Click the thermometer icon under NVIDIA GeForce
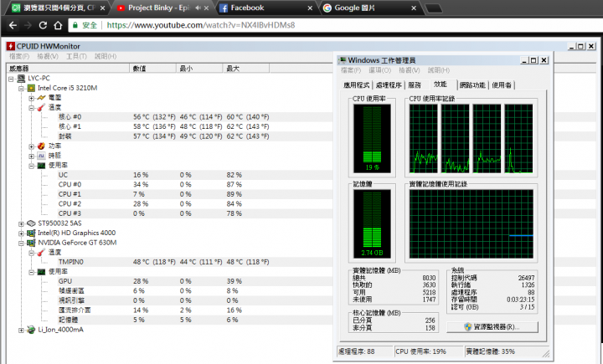 point(41,253)
